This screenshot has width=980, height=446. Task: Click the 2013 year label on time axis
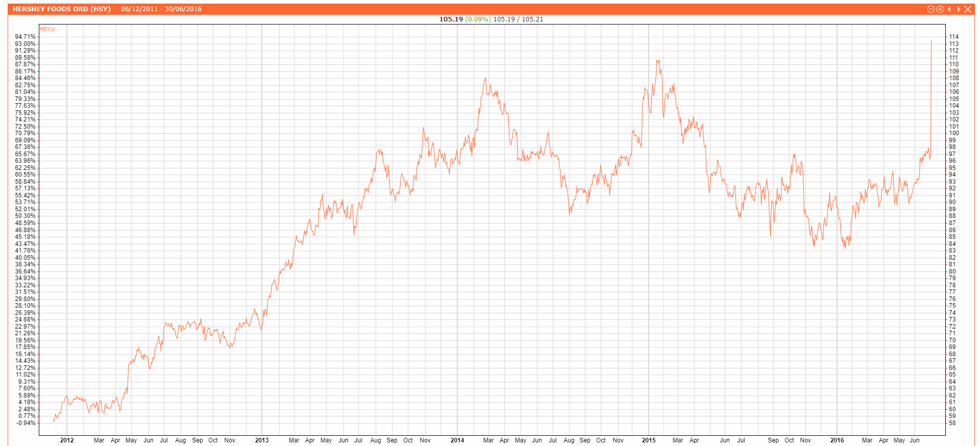coord(262,440)
